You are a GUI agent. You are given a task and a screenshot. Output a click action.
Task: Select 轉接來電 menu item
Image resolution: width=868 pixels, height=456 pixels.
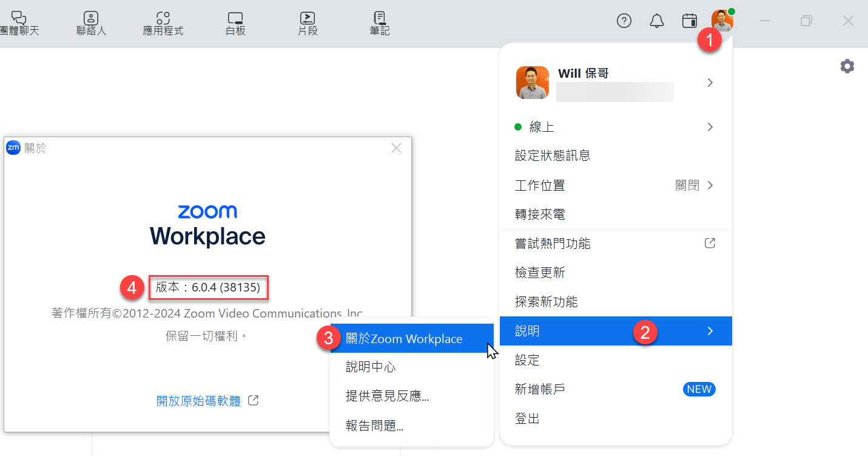click(616, 214)
